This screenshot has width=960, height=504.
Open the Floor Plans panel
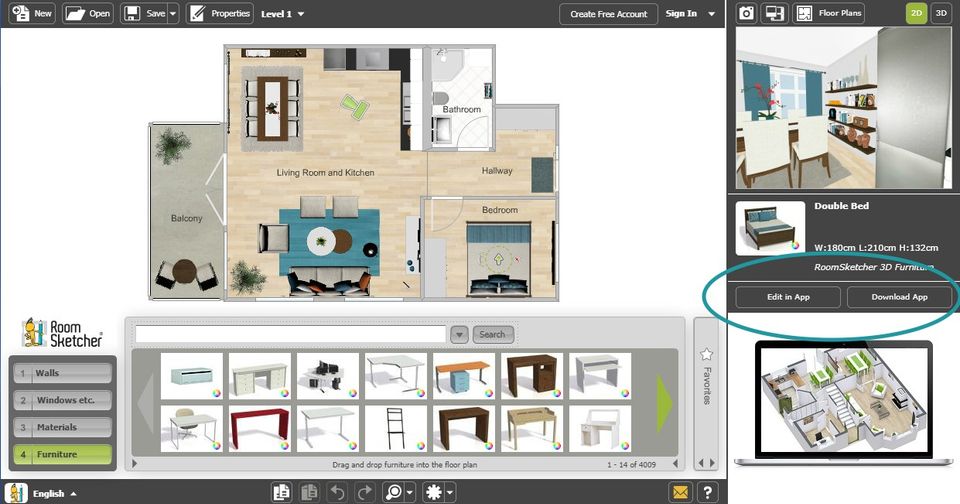coord(828,13)
